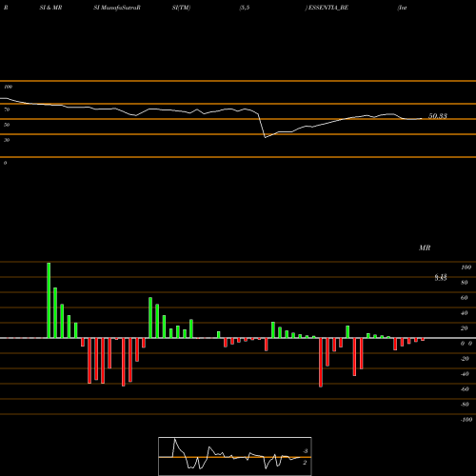Select the MR axis label 20
The height and width of the screenshot is (476, 476).
pos(465,328)
